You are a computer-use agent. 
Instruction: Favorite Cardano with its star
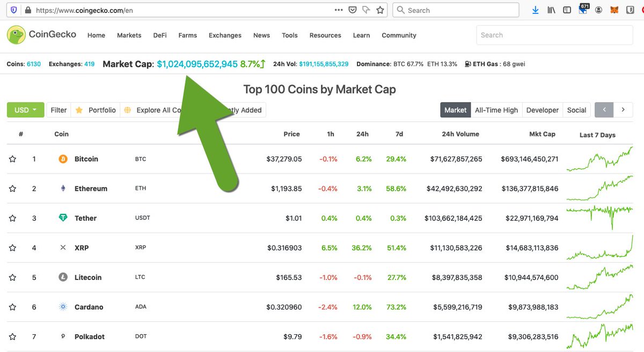pyautogui.click(x=12, y=307)
